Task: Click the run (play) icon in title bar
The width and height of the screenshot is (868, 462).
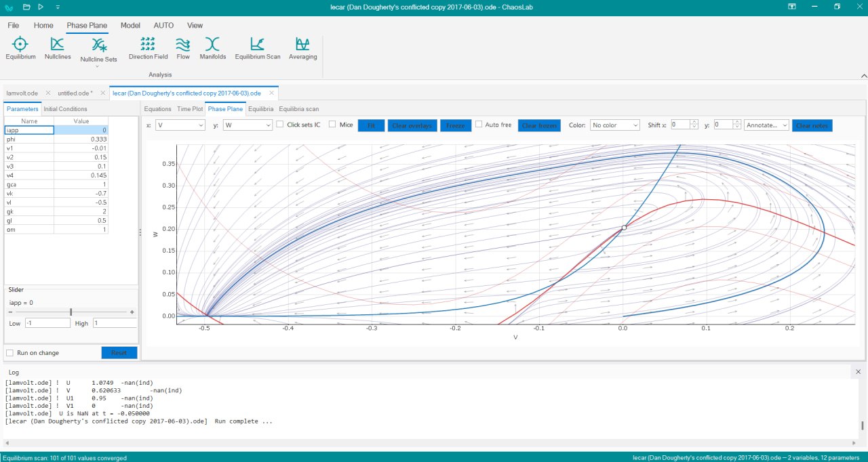Action: pyautogui.click(x=41, y=7)
